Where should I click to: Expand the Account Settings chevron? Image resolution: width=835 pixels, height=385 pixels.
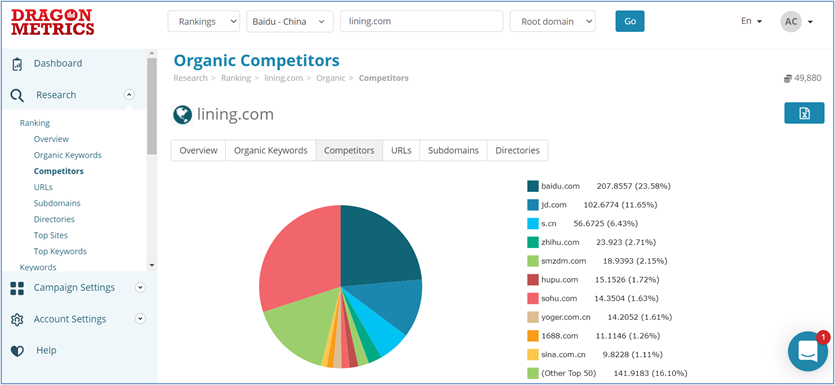point(140,319)
